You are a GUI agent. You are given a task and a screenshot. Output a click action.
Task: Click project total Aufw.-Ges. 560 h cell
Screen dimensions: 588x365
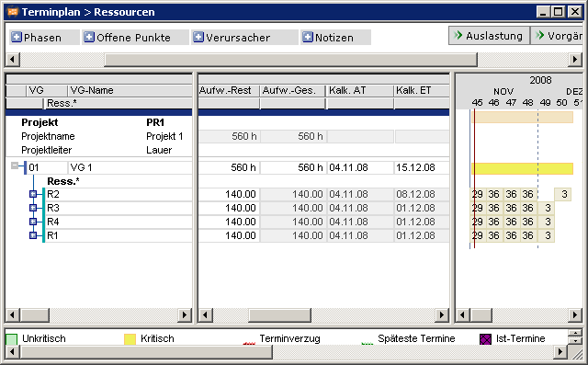pos(293,136)
